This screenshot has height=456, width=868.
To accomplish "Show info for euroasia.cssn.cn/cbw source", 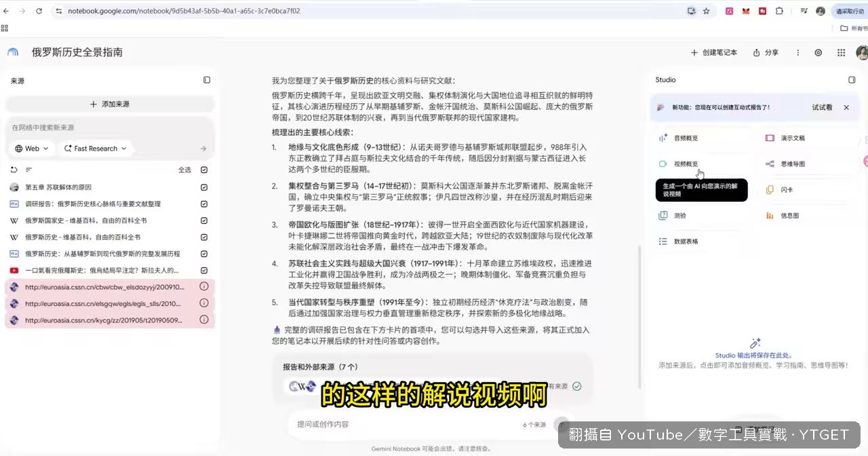I will [x=204, y=286].
